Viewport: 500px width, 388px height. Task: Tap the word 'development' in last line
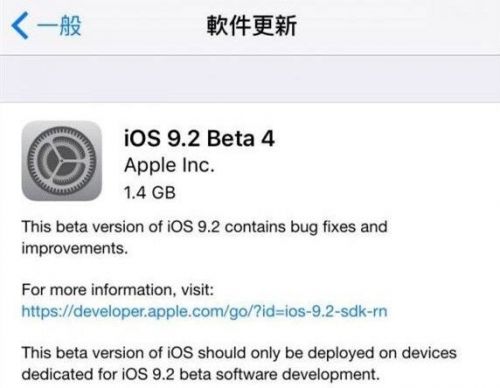330,374
